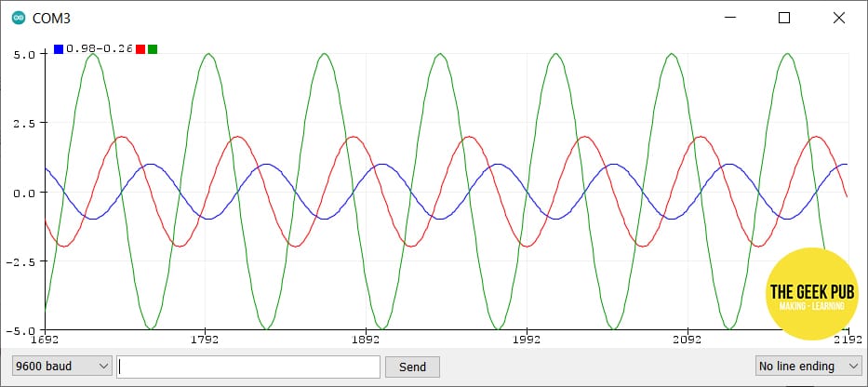
Task: Click the legend values text 0.98-0.26
Action: coord(100,48)
